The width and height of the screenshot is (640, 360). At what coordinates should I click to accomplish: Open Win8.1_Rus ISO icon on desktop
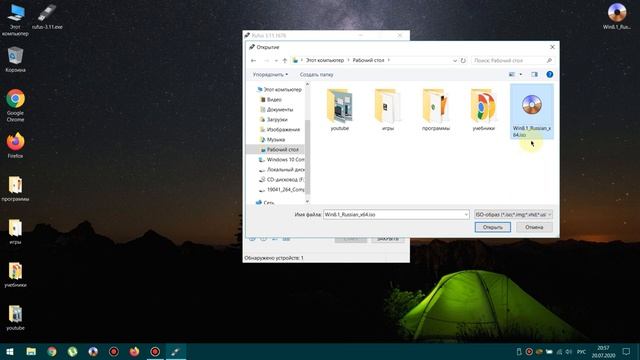coord(617,16)
